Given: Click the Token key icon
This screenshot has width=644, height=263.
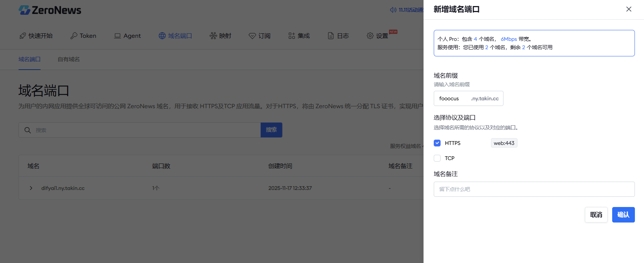Looking at the screenshot, I should [x=74, y=36].
